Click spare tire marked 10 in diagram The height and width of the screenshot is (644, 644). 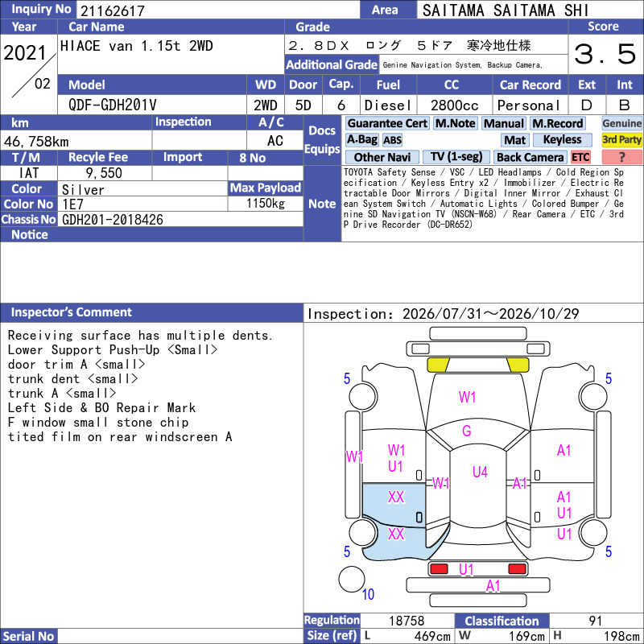352,580
